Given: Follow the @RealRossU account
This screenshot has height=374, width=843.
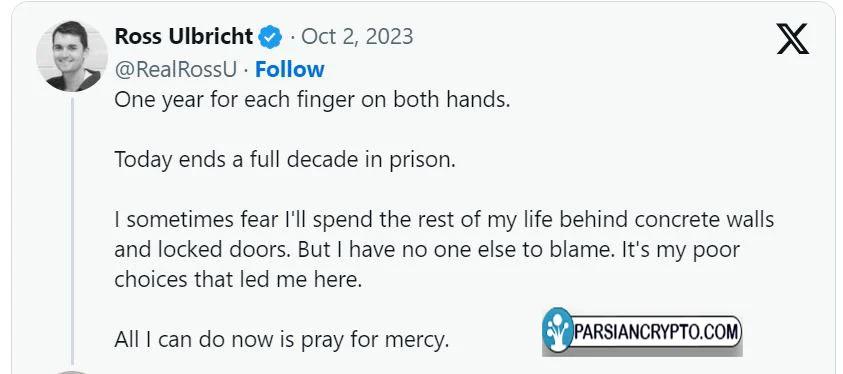Looking at the screenshot, I should [289, 69].
